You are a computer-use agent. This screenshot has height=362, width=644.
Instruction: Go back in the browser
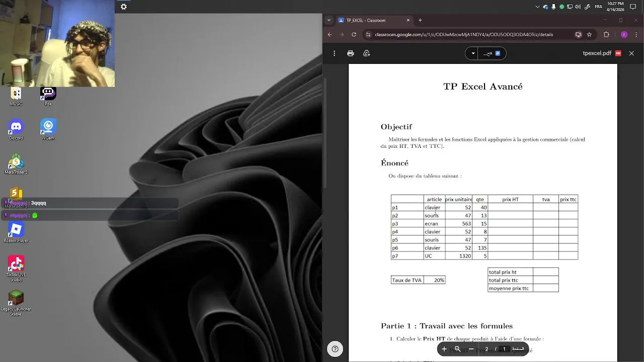coord(330,35)
